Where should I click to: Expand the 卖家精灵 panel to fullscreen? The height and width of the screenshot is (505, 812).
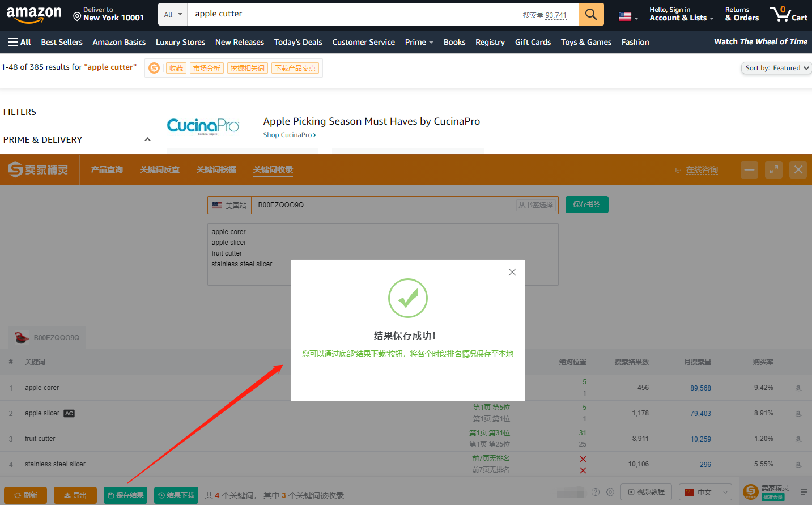(x=773, y=169)
